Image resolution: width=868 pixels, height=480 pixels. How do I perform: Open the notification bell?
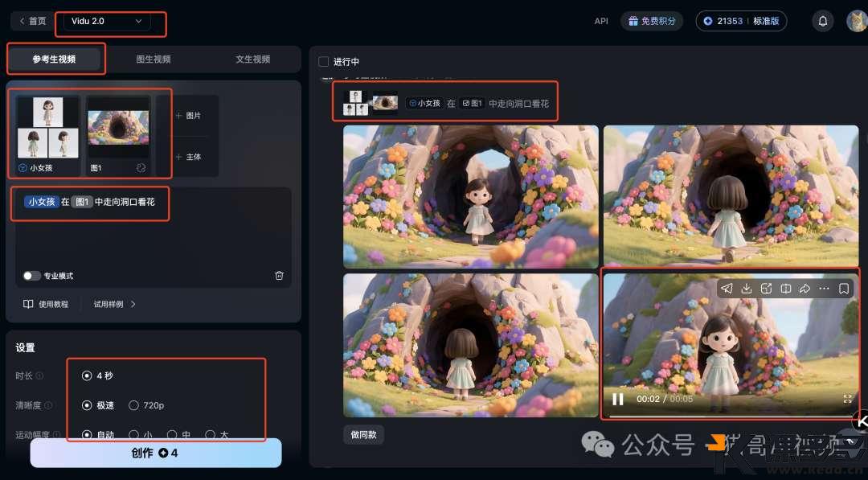(x=822, y=21)
